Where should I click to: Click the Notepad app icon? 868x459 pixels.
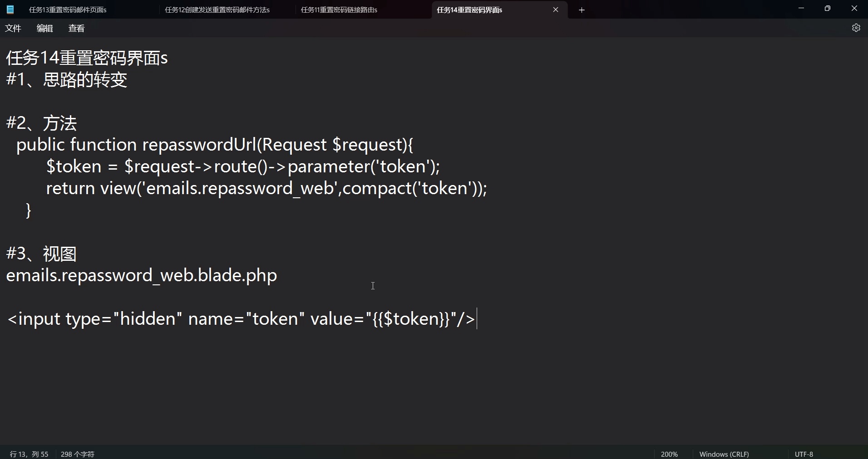click(x=10, y=9)
